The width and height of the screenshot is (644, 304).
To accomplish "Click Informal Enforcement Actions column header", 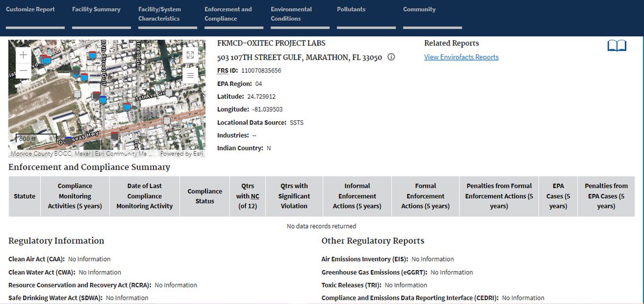I will pyautogui.click(x=357, y=196).
